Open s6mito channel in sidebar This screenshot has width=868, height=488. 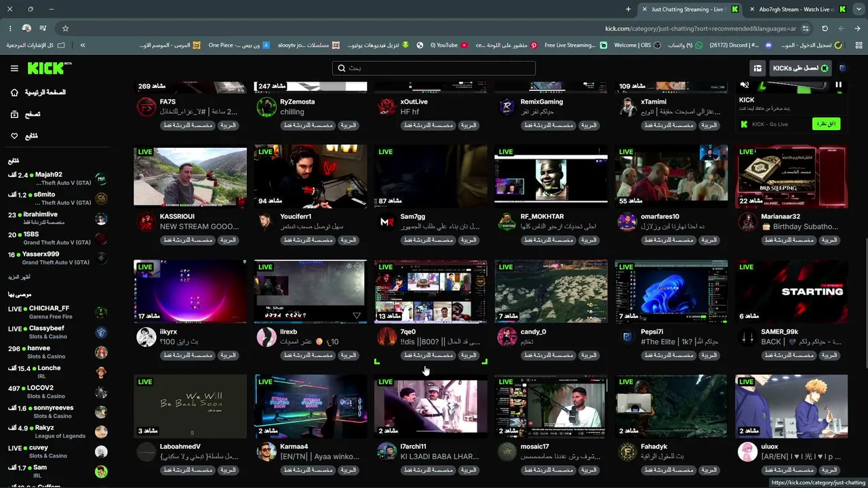pos(58,199)
